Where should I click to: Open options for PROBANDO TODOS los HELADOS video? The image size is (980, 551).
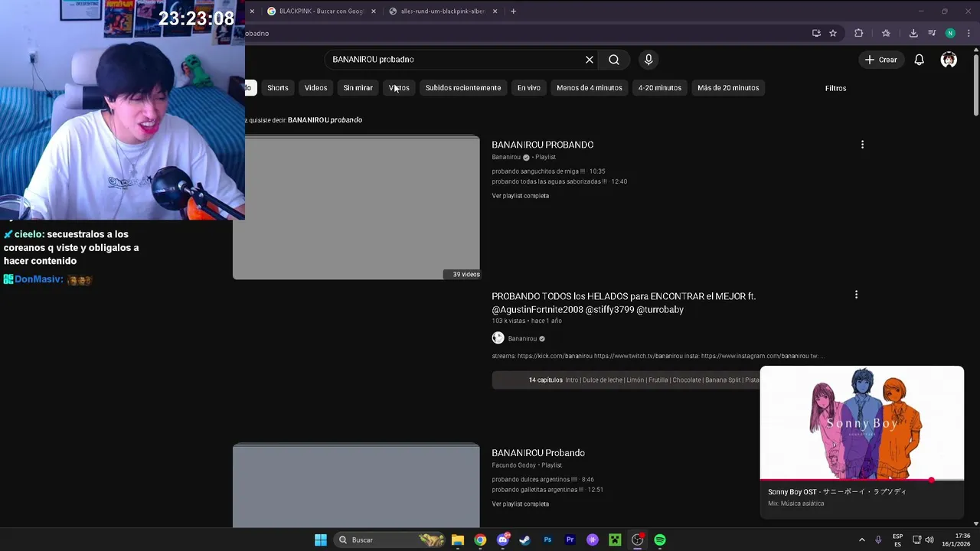pos(856,295)
